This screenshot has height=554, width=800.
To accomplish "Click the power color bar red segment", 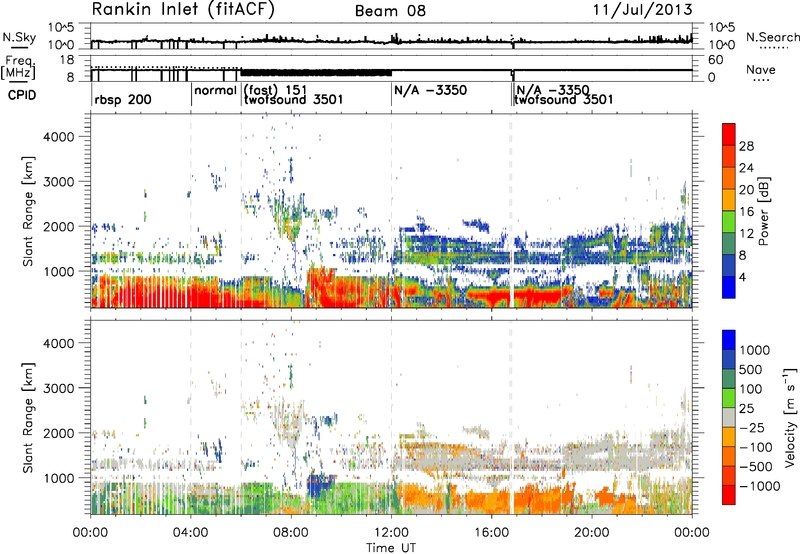I will (x=729, y=132).
